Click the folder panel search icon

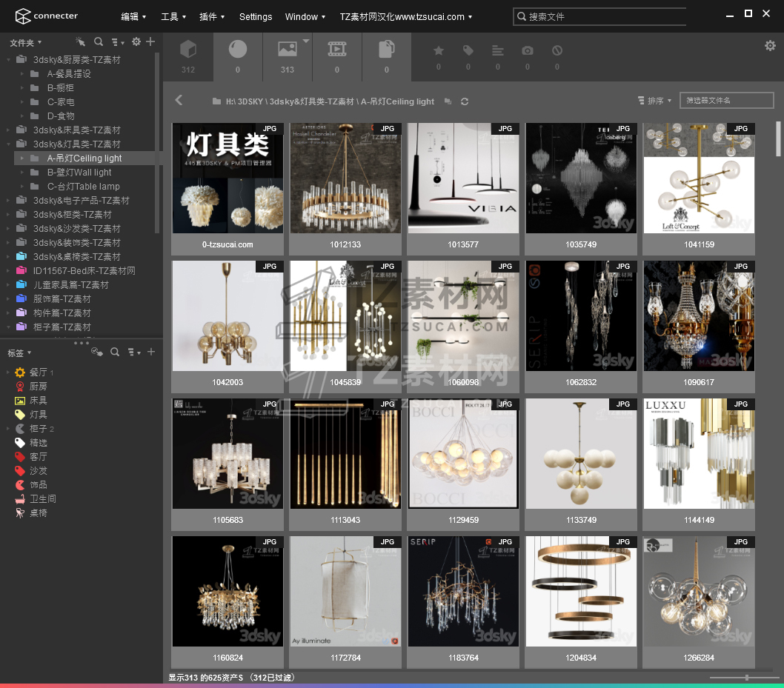coord(99,42)
